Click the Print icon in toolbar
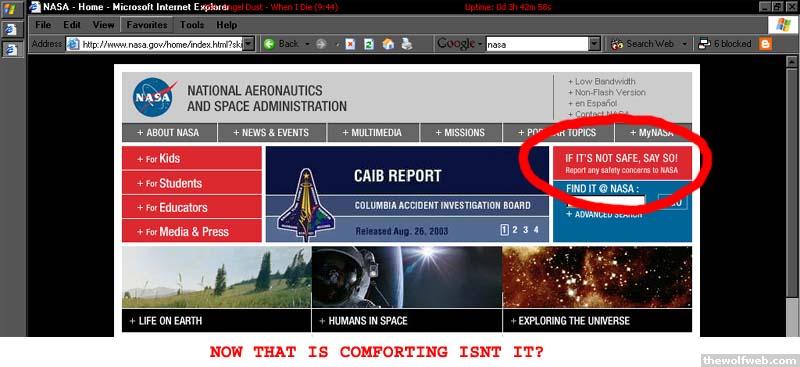The image size is (800, 367). pos(407,44)
